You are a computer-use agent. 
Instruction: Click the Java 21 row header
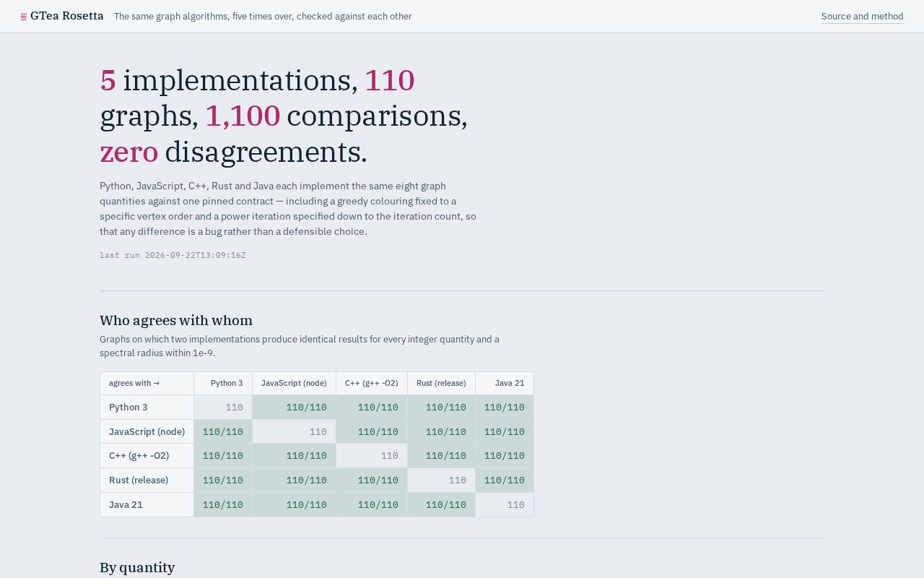coord(147,505)
